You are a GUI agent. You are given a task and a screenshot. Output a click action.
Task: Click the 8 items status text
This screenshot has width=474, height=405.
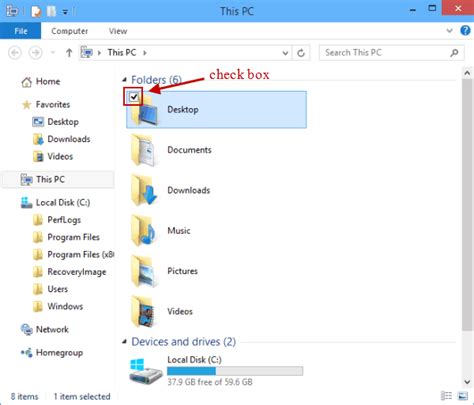24,396
